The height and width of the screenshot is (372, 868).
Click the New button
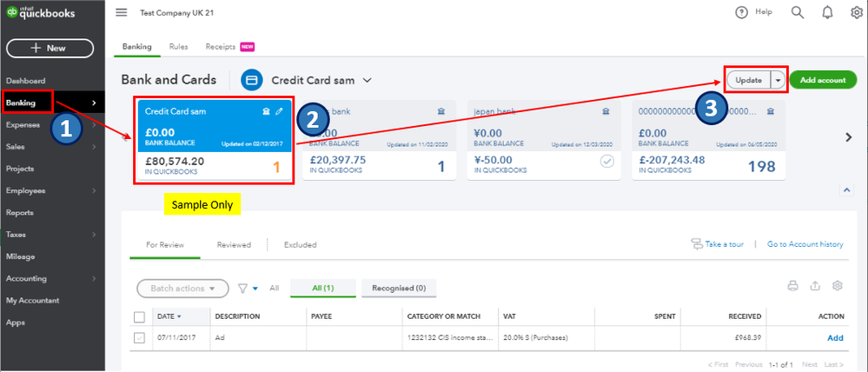pyautogui.click(x=50, y=48)
